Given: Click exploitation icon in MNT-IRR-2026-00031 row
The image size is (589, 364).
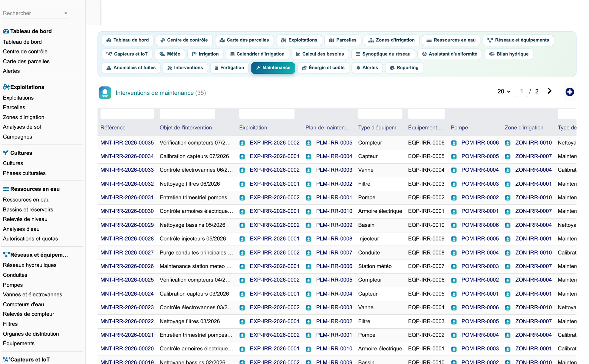Looking at the screenshot, I should click(242, 198).
